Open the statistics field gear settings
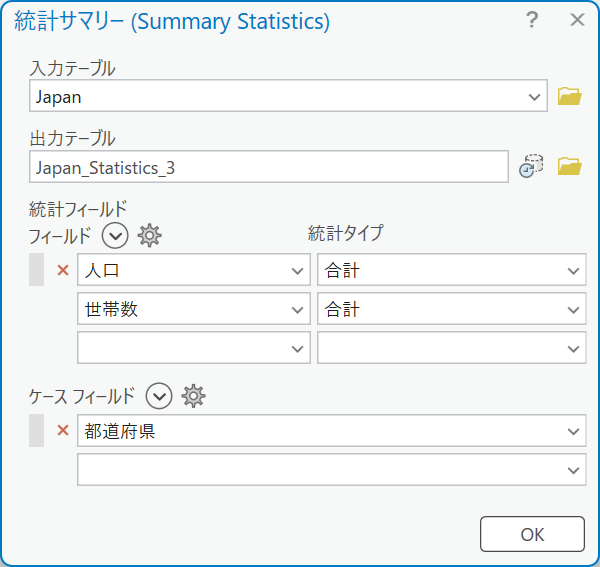The height and width of the screenshot is (567, 600). 149,235
